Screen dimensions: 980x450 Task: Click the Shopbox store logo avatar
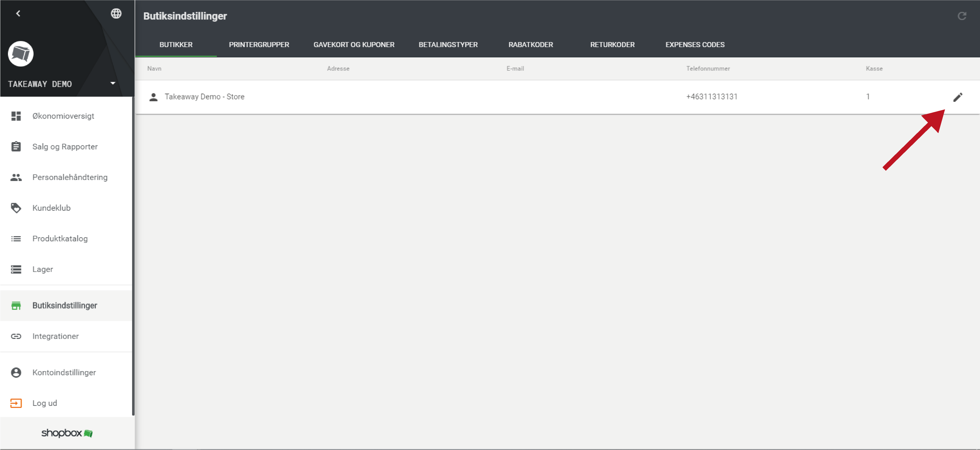[x=21, y=54]
